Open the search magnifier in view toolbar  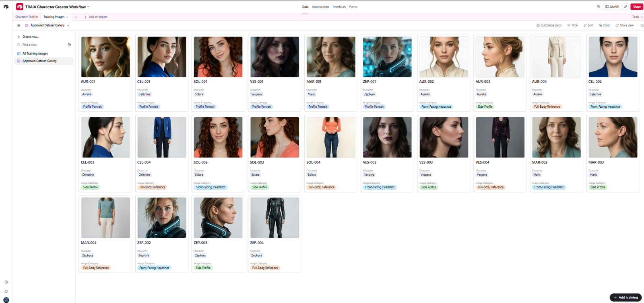click(642, 25)
